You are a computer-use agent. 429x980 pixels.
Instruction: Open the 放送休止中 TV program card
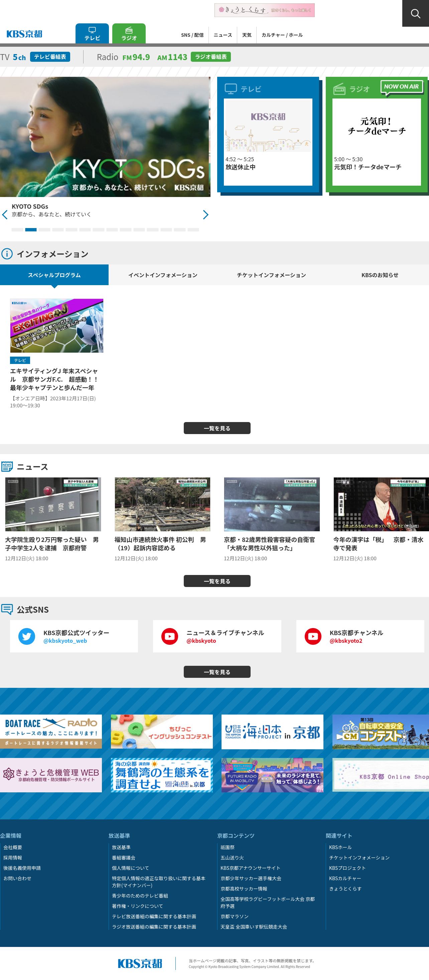(x=268, y=142)
